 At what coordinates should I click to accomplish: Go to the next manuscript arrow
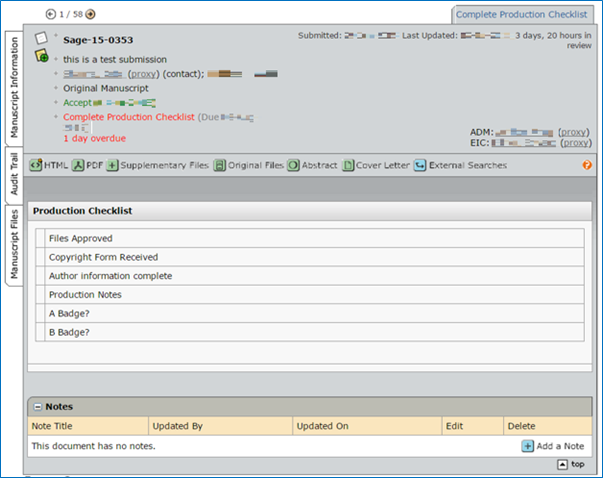click(x=91, y=14)
